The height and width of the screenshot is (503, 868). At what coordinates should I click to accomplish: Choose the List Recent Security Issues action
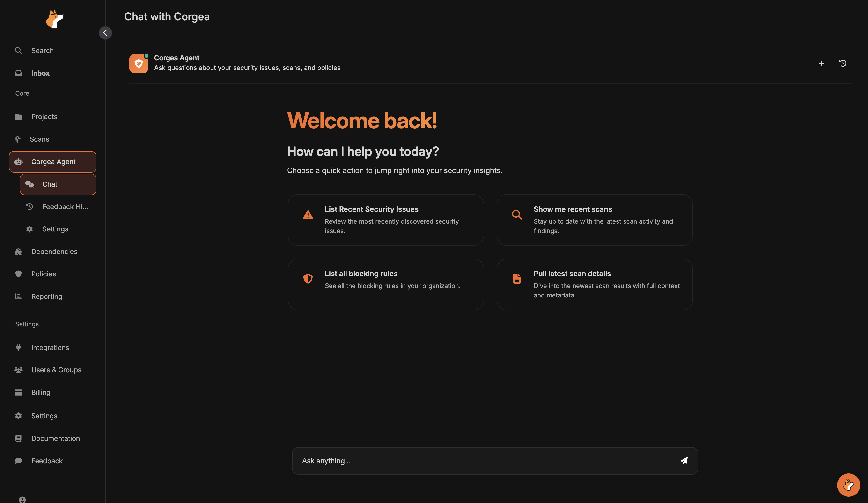386,220
